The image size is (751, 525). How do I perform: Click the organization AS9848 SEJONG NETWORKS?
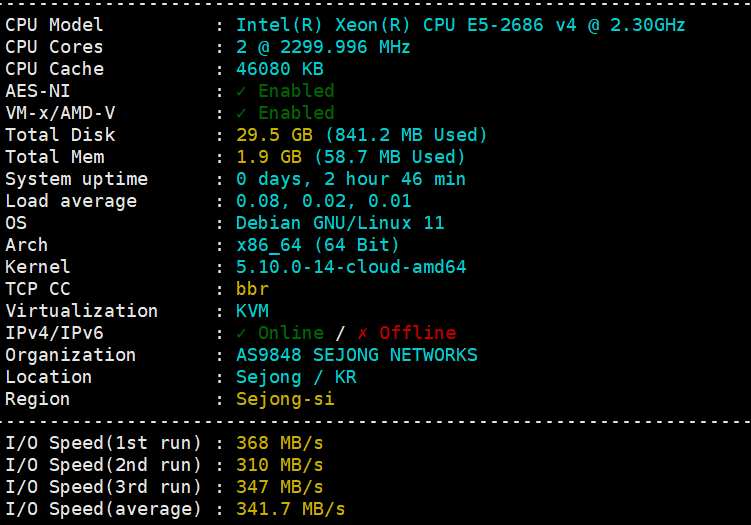[x=357, y=355]
